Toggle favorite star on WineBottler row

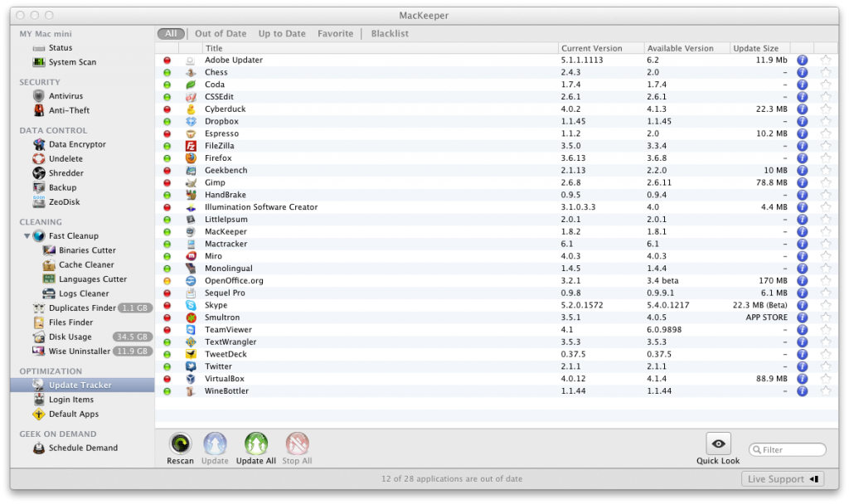[826, 391]
